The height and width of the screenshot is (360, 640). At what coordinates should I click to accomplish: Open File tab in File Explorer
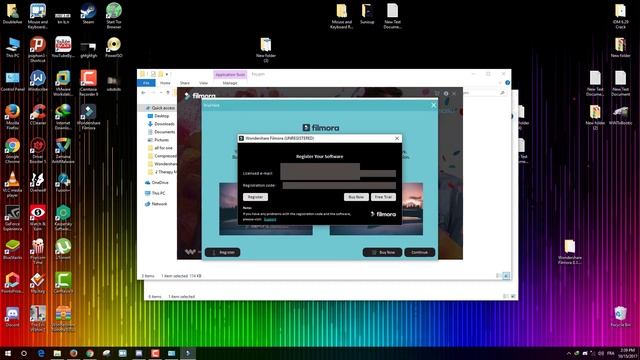click(146, 83)
